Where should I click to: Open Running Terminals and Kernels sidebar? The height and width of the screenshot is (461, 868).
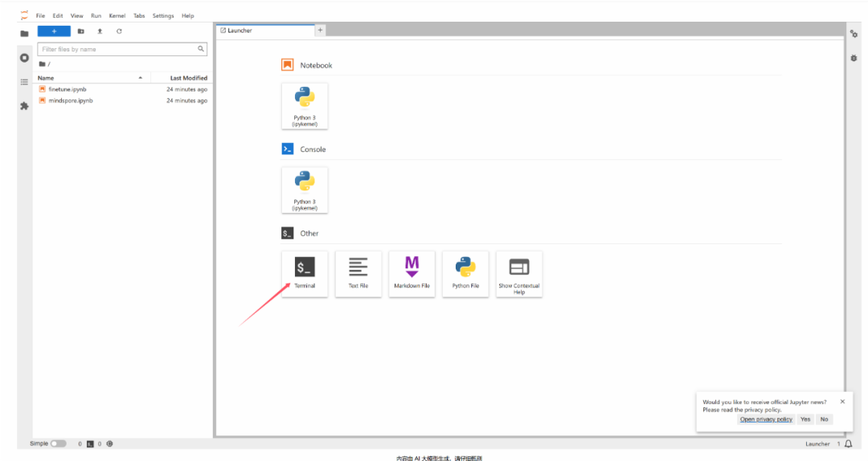coord(24,58)
